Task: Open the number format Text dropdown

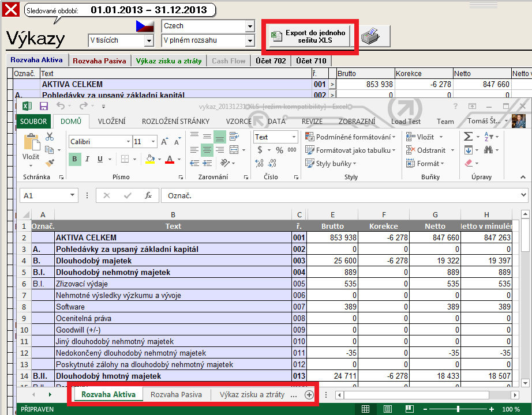Action: tap(294, 137)
